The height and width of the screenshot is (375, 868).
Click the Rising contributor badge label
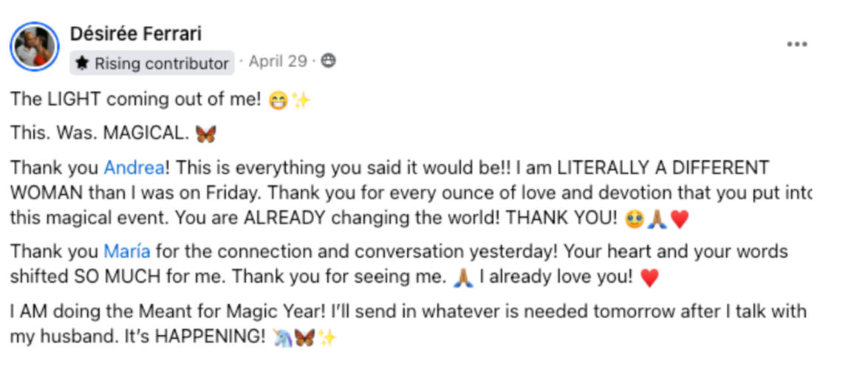161,63
